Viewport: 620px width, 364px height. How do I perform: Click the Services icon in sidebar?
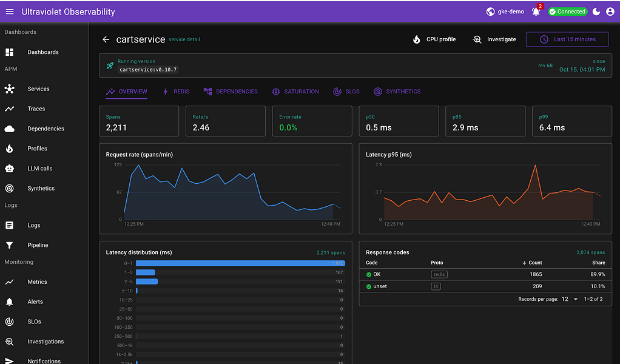click(10, 89)
